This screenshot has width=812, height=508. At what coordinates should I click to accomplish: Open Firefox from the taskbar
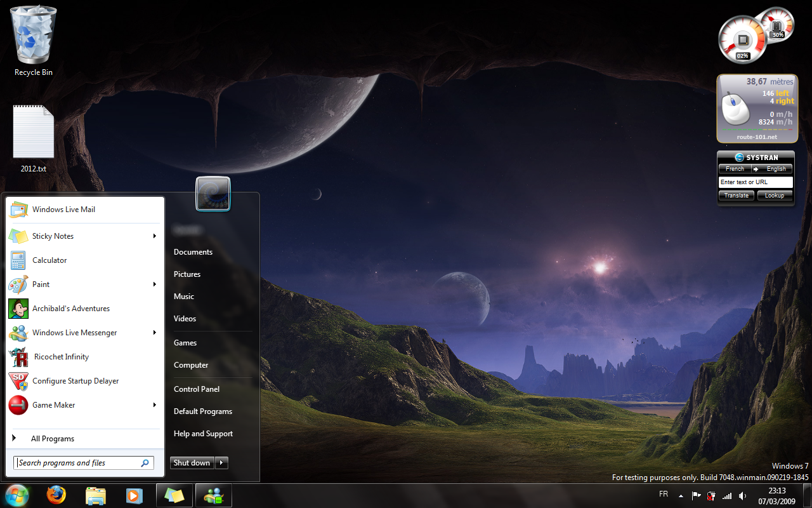point(56,495)
